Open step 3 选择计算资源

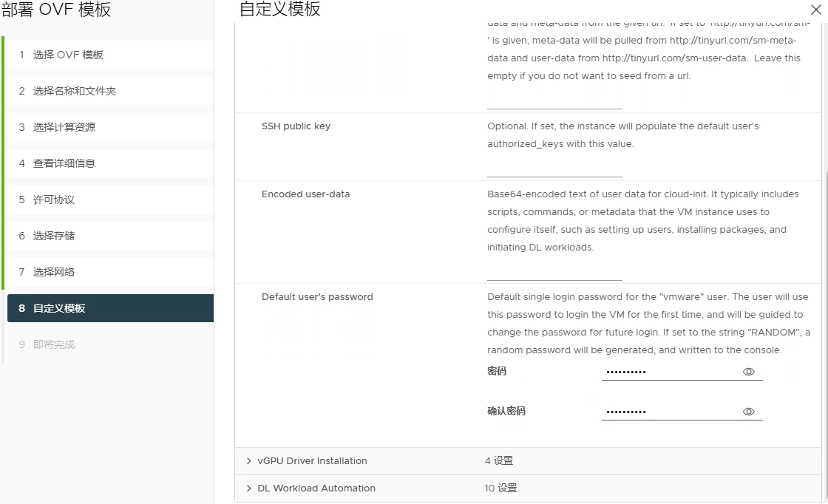click(x=64, y=127)
